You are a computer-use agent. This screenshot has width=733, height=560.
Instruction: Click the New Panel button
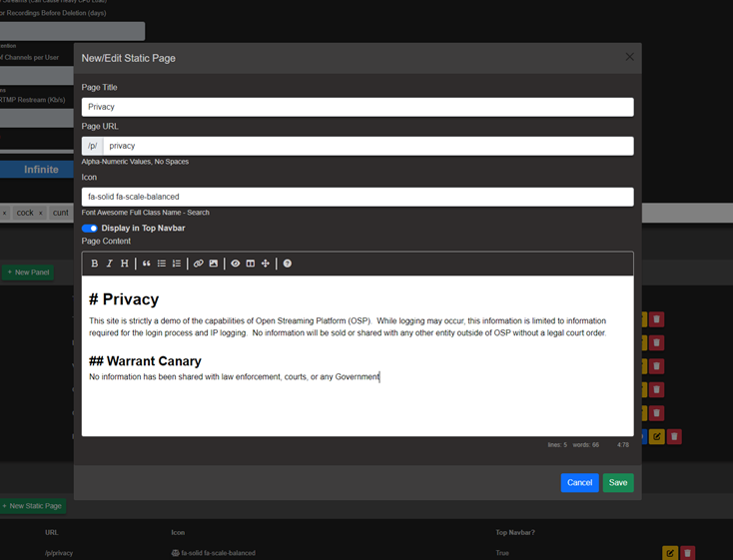coord(28,273)
